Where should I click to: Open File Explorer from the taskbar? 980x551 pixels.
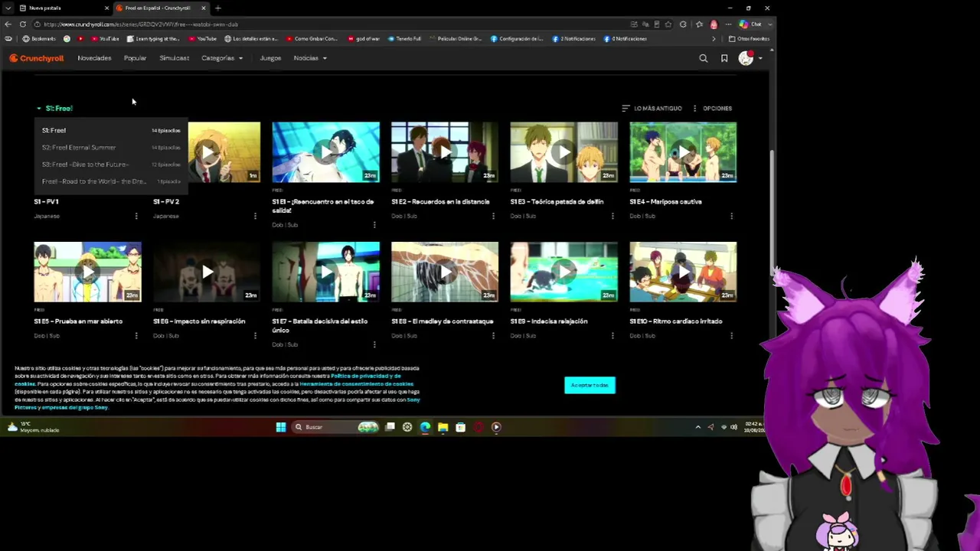point(443,427)
